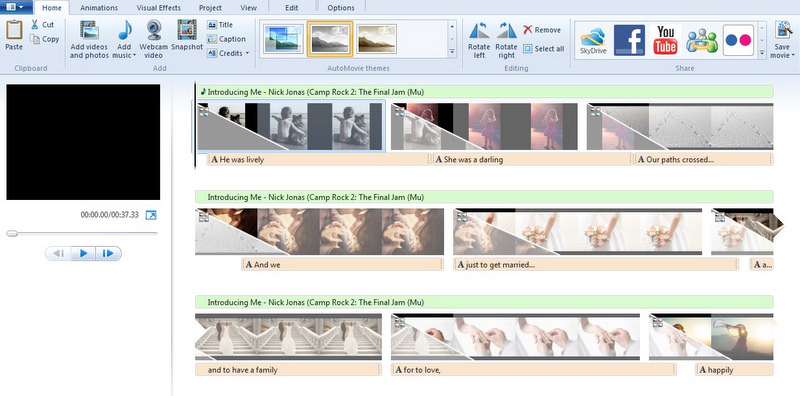
Task: Open the Visual Effects tab
Action: tap(159, 8)
